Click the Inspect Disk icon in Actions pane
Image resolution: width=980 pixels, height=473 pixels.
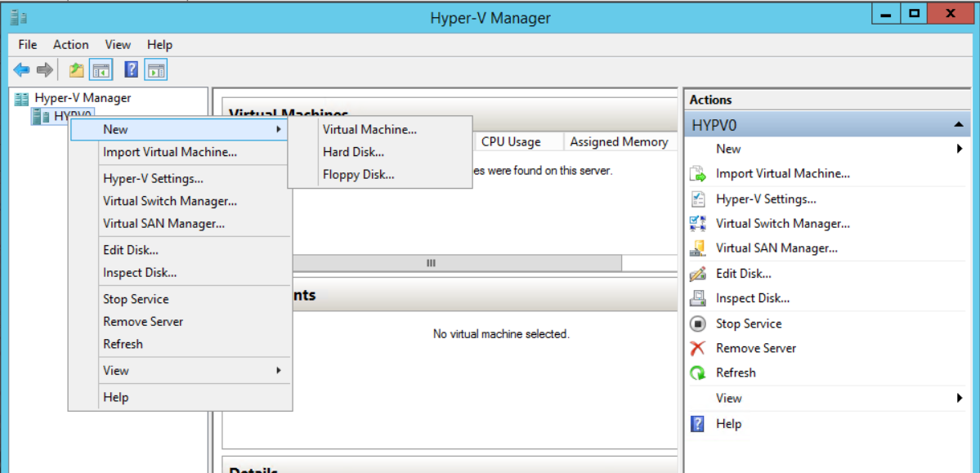(697, 298)
